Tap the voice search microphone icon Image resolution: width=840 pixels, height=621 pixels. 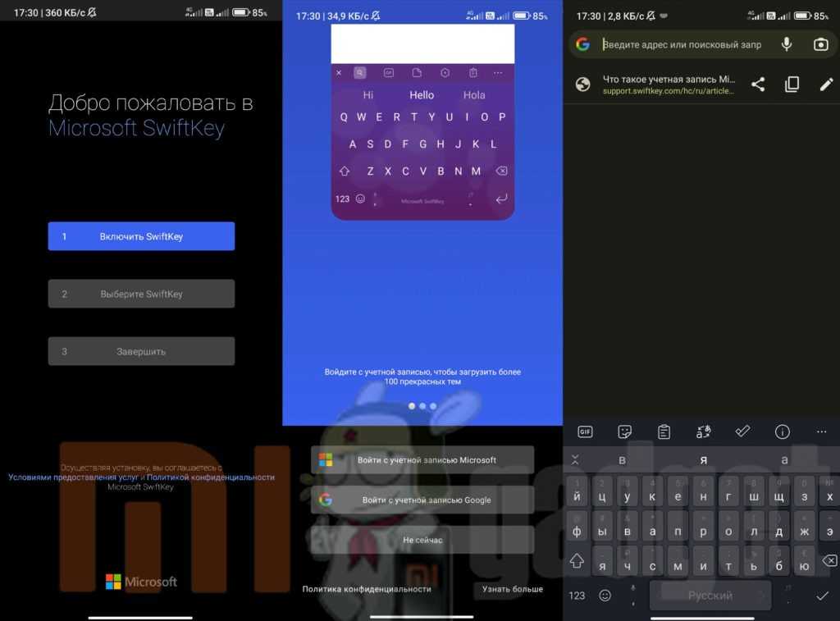click(x=787, y=44)
